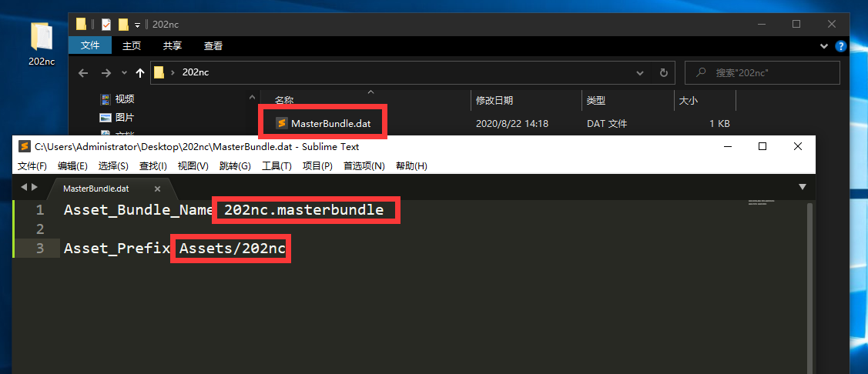This screenshot has height=374, width=868.
Task: Click Explorer forward arrow button
Action: tap(106, 72)
